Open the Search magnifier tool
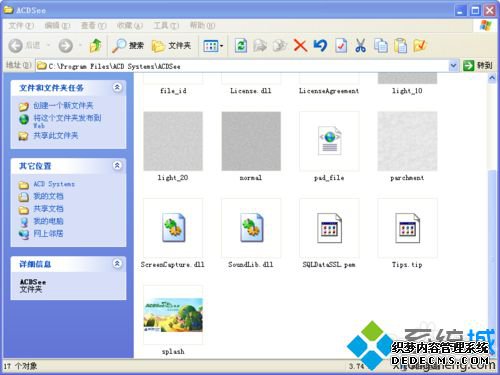The image size is (500, 375). [x=128, y=46]
